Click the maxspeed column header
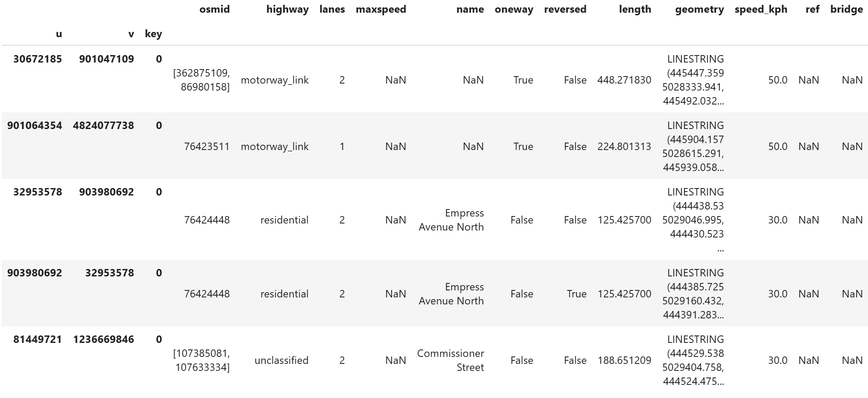868x398 pixels. click(x=381, y=10)
